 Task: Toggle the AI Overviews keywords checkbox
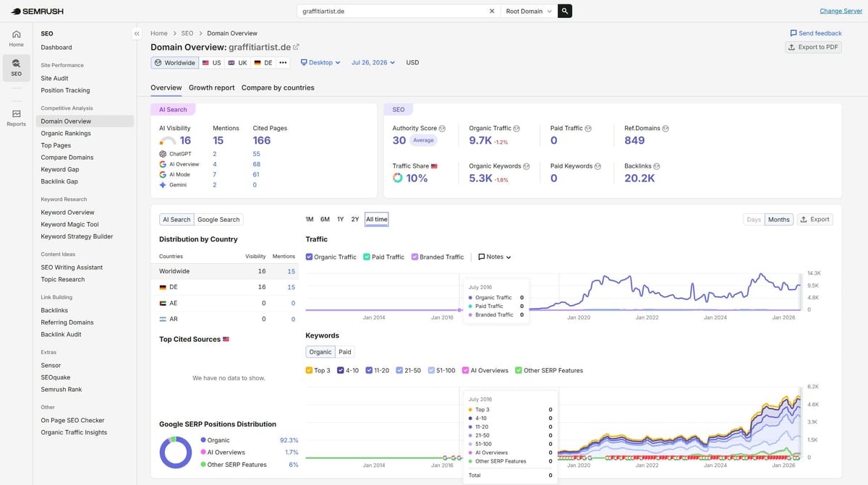coord(465,370)
